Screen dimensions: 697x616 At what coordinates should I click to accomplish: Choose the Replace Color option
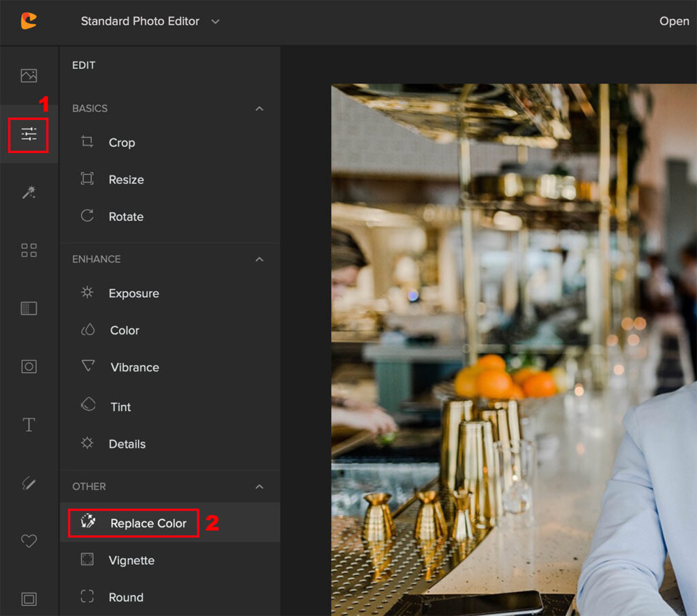click(169, 523)
